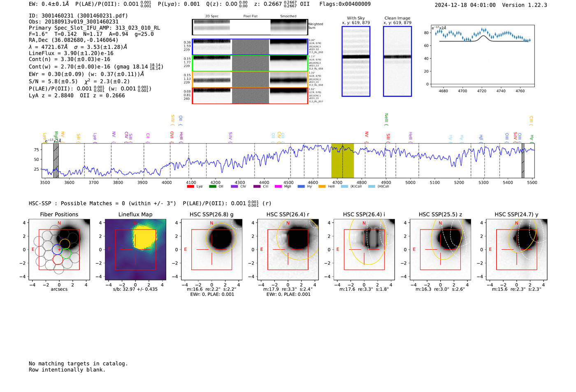Click the blue fiber circle in Fiber Positions
The width and height of the screenshot is (576, 392).
57,249
